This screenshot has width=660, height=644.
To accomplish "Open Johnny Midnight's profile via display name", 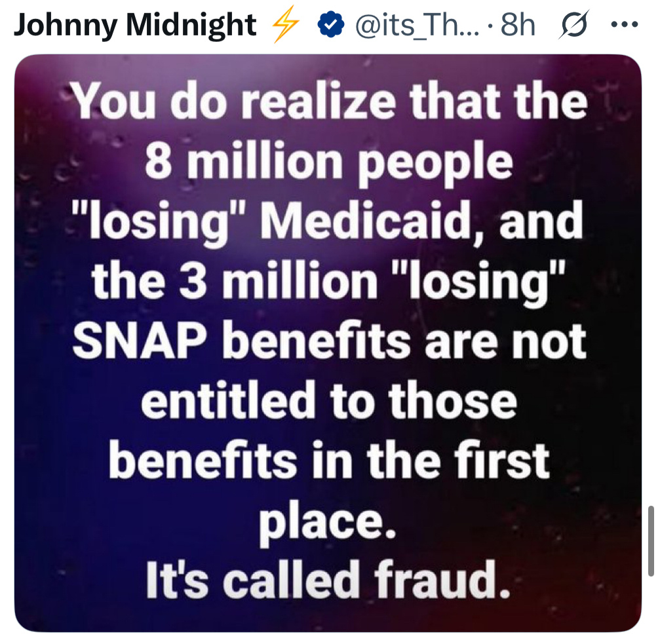I will pos(135,26).
